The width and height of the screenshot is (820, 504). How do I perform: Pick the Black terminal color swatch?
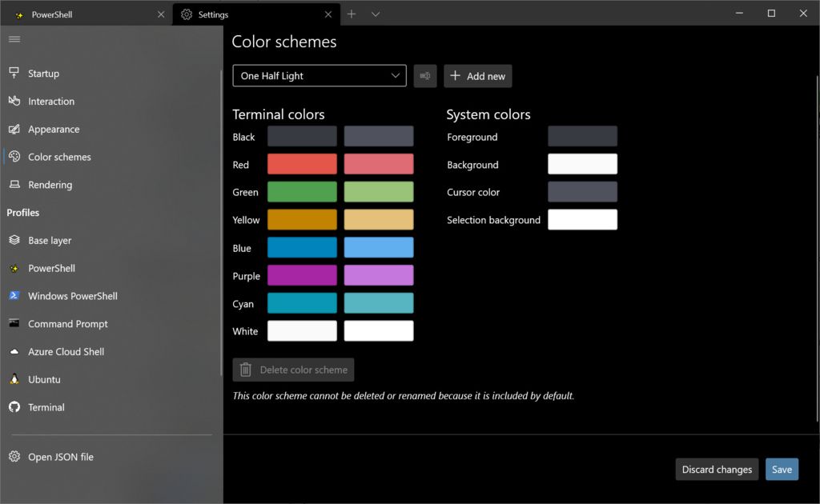pyautogui.click(x=302, y=136)
